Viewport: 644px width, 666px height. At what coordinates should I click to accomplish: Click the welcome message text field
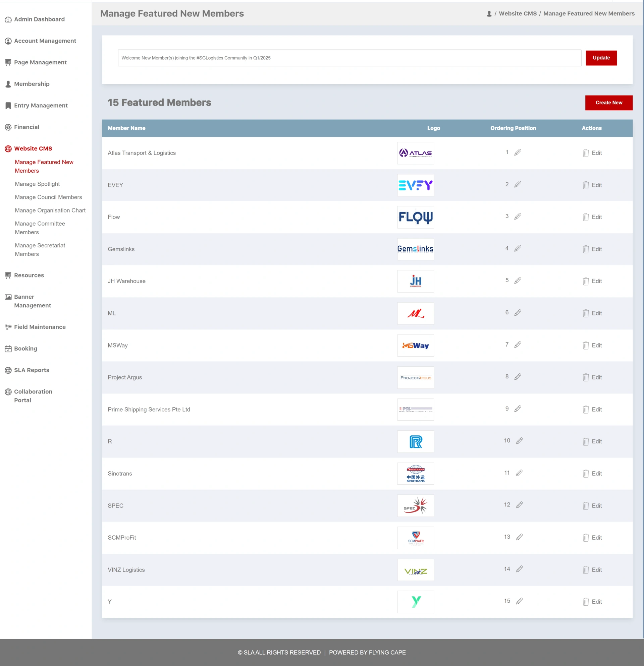pos(349,58)
